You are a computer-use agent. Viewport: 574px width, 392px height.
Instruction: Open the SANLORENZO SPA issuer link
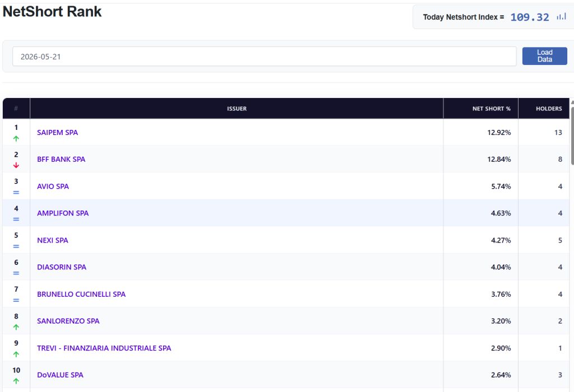point(68,321)
